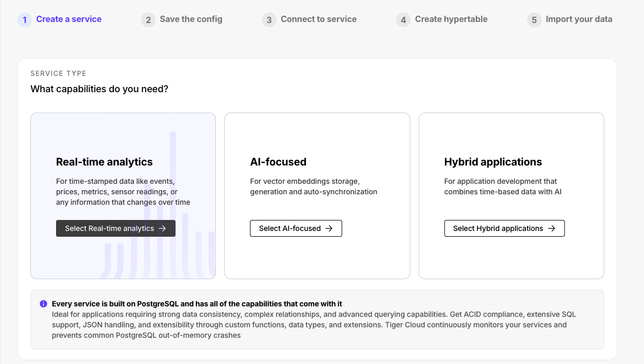Click the Real-time analytics card heading
Screen dimensions: 644x364
(x=104, y=162)
